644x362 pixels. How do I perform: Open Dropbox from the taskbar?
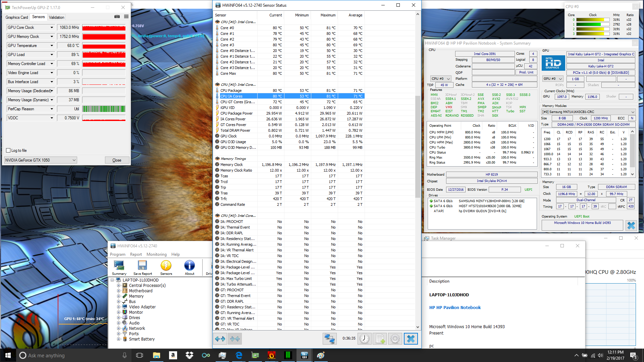pos(189,355)
